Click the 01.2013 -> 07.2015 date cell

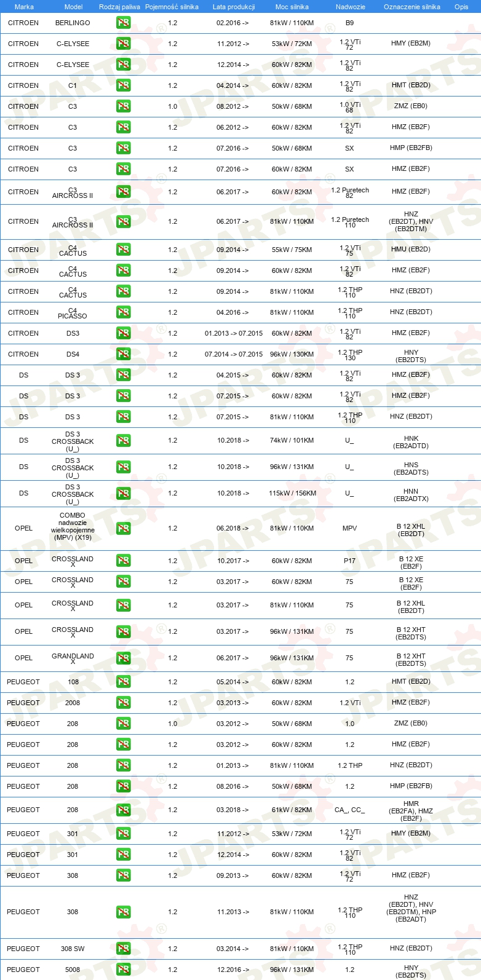coord(234,333)
